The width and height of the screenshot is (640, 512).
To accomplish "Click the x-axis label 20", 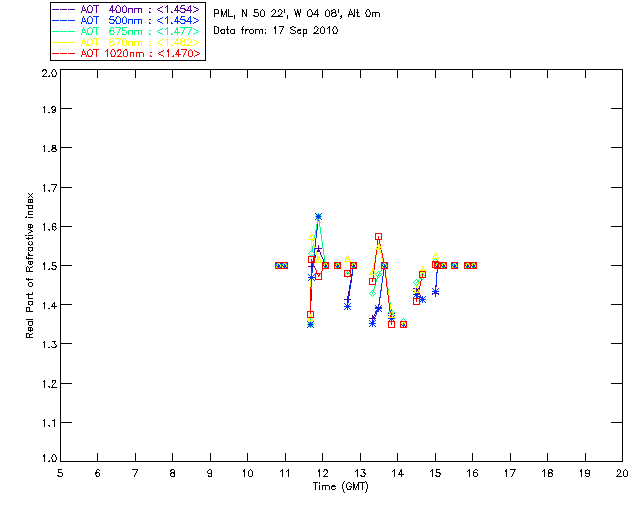I will tap(622, 473).
